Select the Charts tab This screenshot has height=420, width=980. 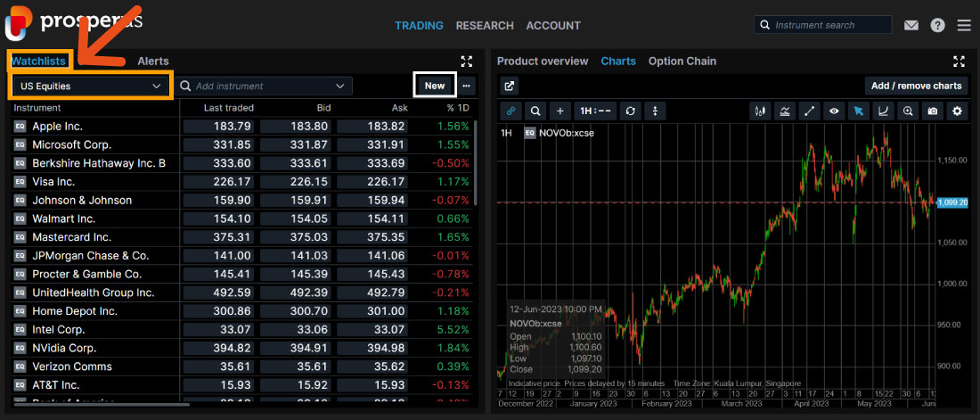618,61
